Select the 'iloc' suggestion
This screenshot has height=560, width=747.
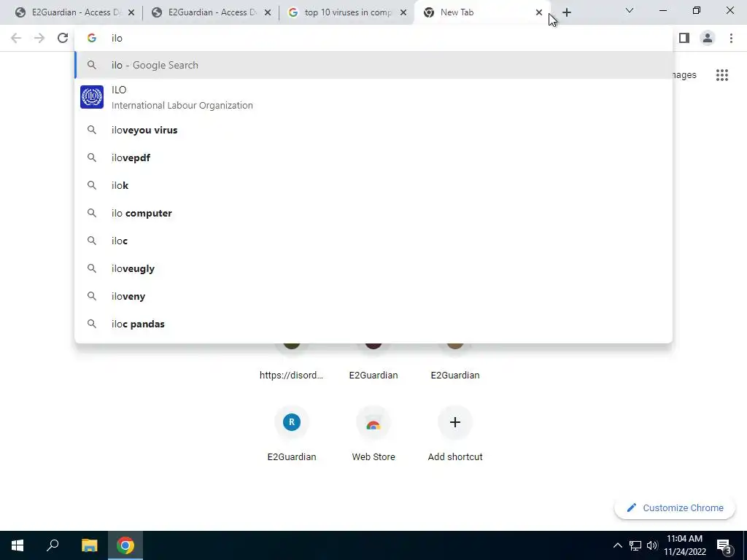(373, 241)
